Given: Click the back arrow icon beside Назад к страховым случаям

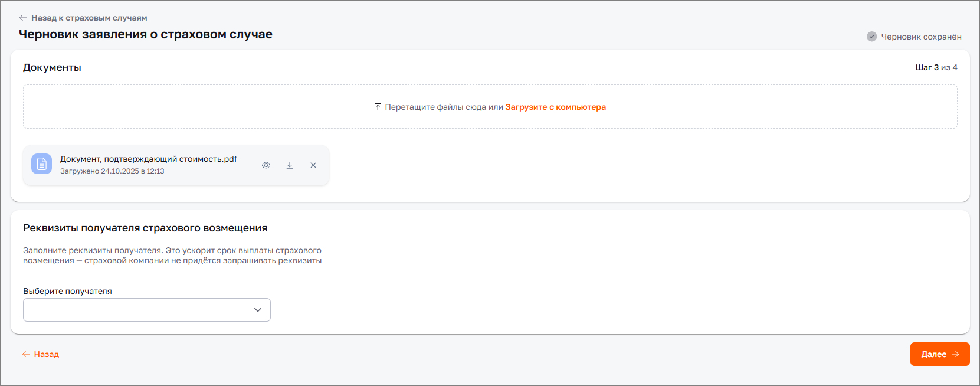Looking at the screenshot, I should coord(22,18).
